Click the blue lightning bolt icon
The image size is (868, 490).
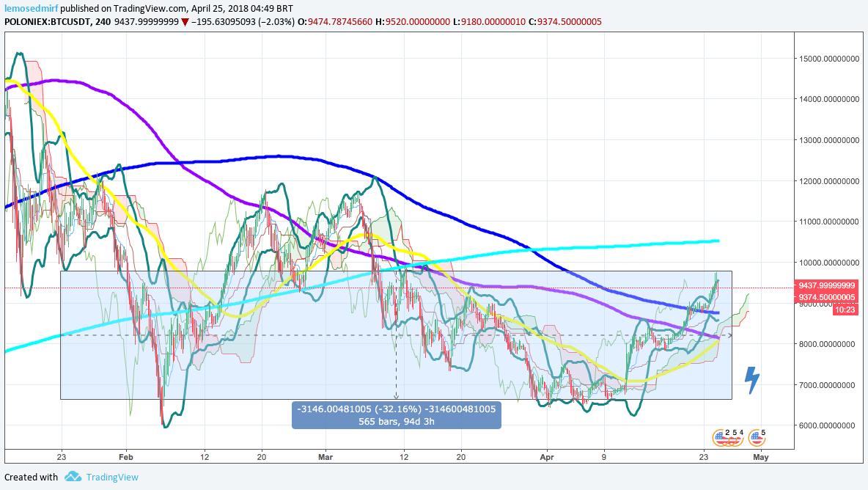751,380
